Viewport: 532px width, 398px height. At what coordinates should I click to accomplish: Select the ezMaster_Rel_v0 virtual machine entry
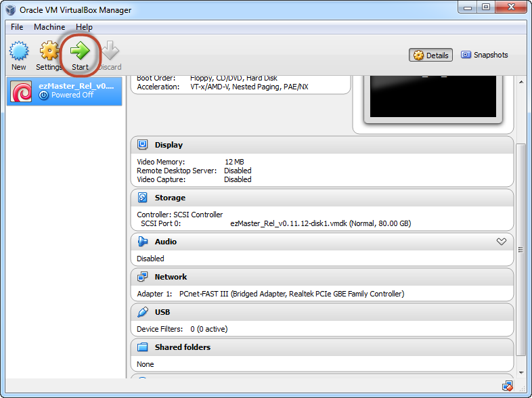point(64,91)
